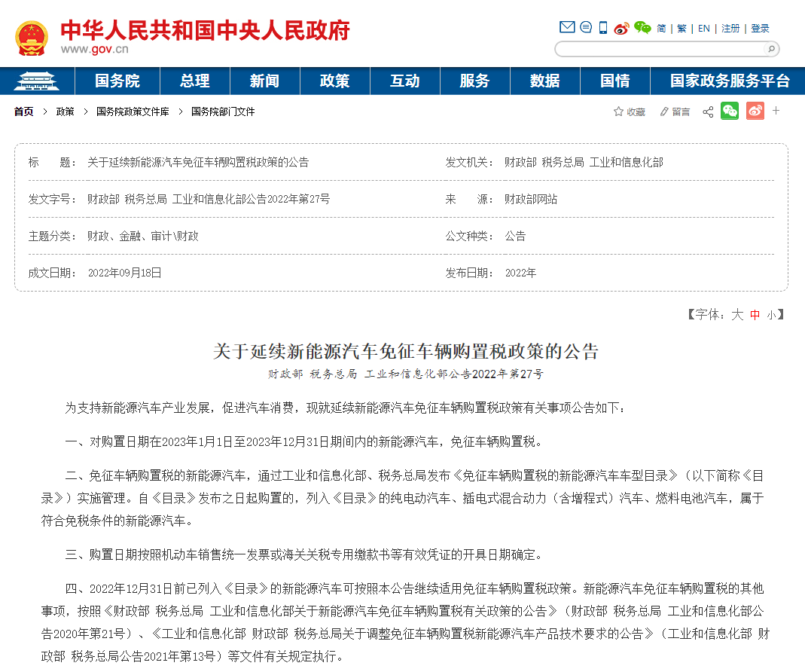The height and width of the screenshot is (672, 805).
Task: Click the 注册 register link
Action: [x=730, y=29]
